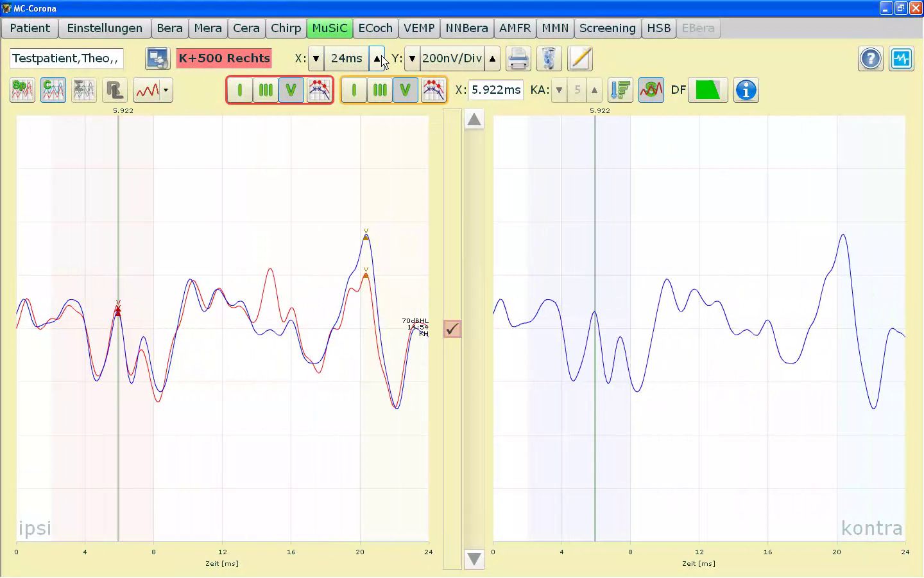
Task: Click the KA up arrow stepper
Action: click(x=594, y=91)
